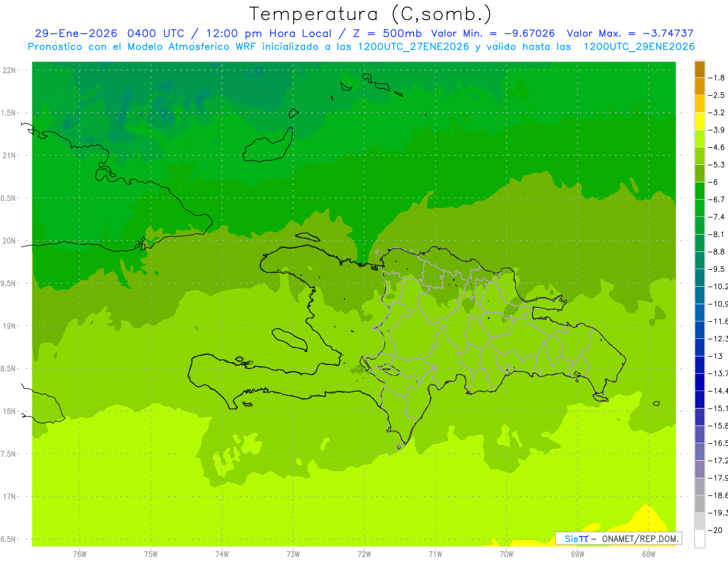
Task: Click the 'Valor Max. = -3.74737' value
Action: (631, 33)
